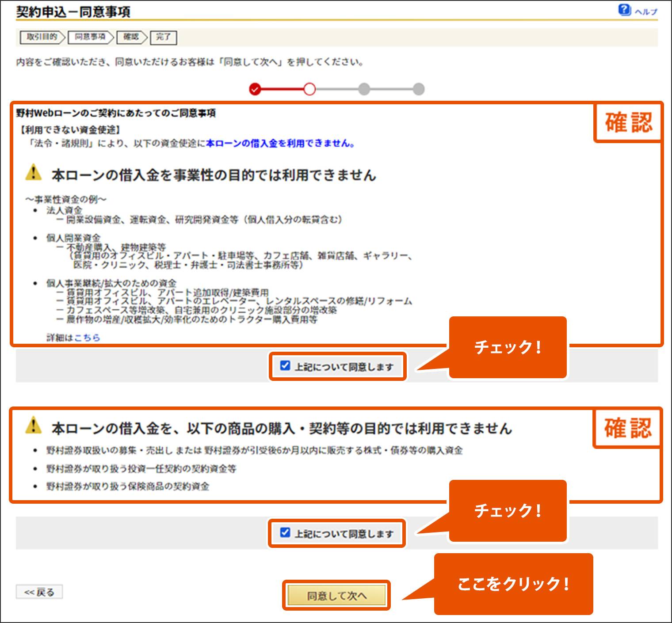Click warning icon beside 商品の購入・契約等 heading

pos(34,425)
